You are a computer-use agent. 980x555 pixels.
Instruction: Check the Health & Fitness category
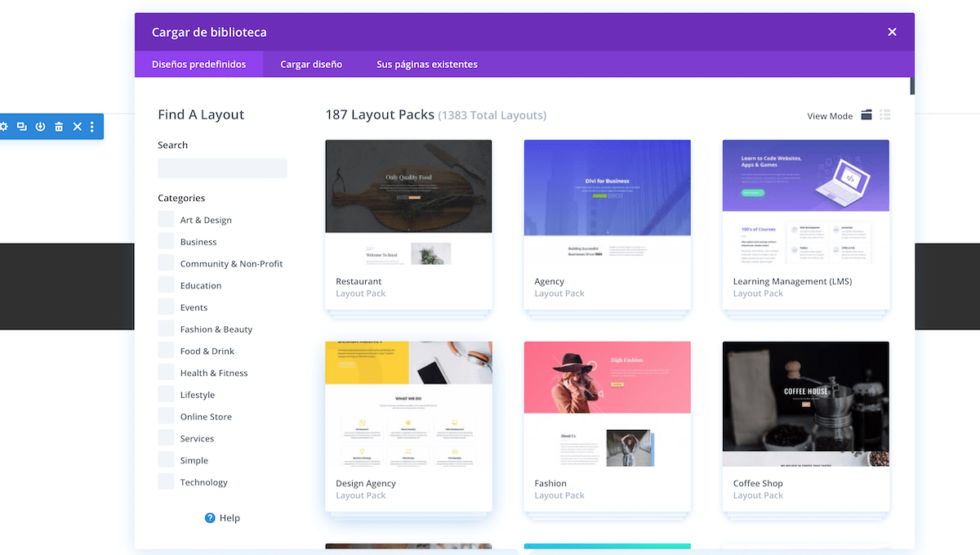[166, 373]
